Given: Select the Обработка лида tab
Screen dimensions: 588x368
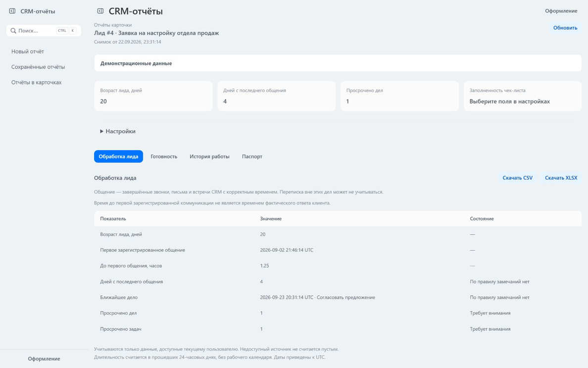Looking at the screenshot, I should coord(118,157).
